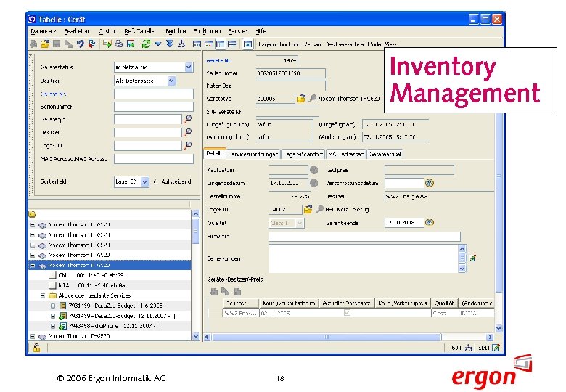Click the lock icon in the status bar
The width and height of the screenshot is (566, 392).
(x=36, y=348)
